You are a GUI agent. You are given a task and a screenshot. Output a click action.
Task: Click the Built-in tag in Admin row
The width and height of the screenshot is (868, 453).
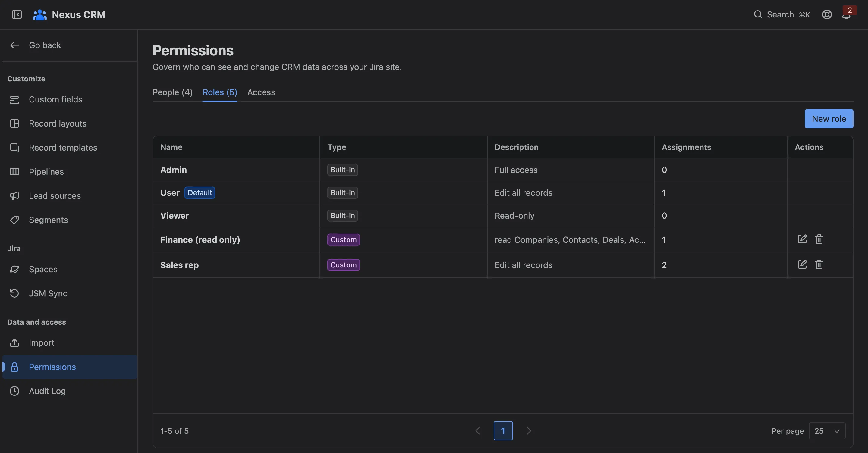coord(343,170)
